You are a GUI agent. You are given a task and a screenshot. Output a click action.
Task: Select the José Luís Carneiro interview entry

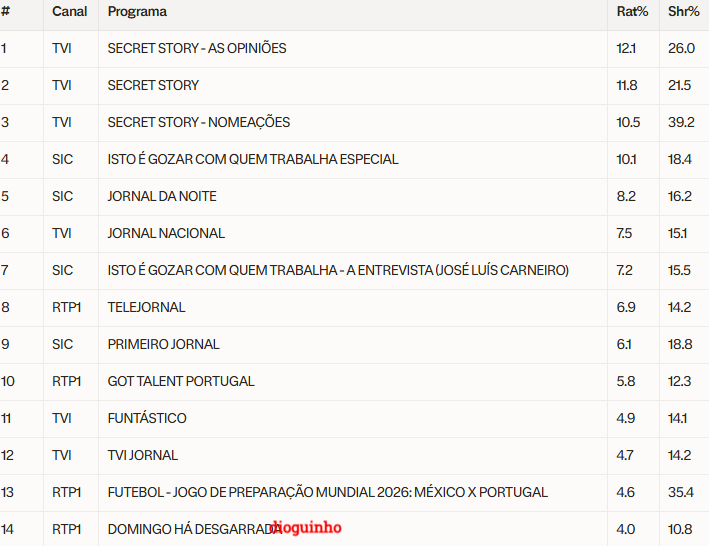pyautogui.click(x=338, y=270)
